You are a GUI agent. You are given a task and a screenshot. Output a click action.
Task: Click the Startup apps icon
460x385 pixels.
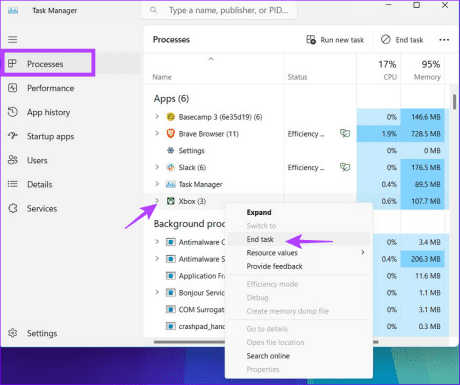tap(13, 136)
